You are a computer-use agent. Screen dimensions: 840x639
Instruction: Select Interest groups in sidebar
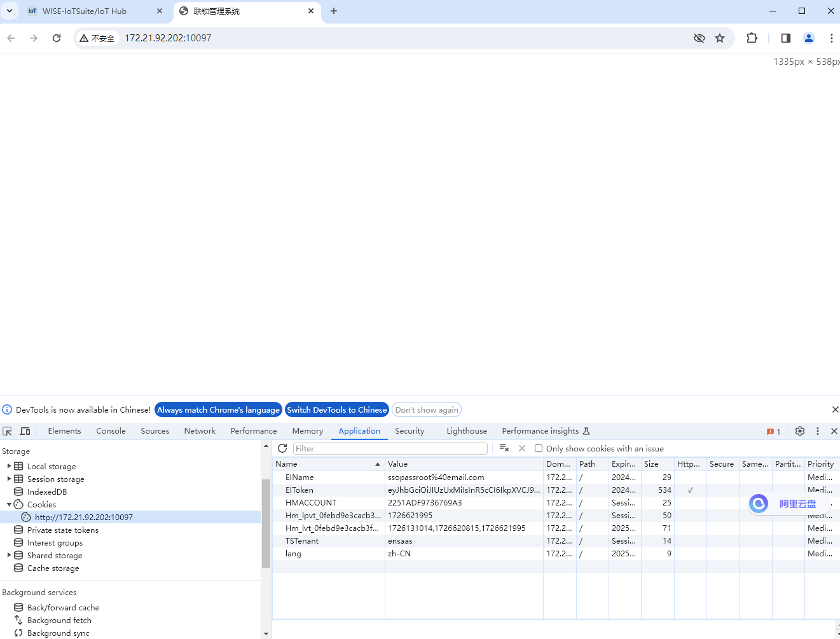coord(55,542)
